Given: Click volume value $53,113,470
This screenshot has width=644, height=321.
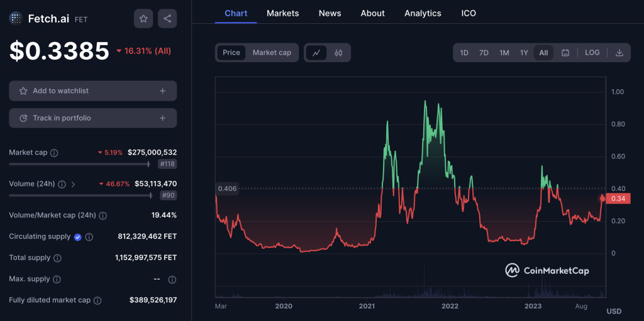Looking at the screenshot, I should point(156,184).
